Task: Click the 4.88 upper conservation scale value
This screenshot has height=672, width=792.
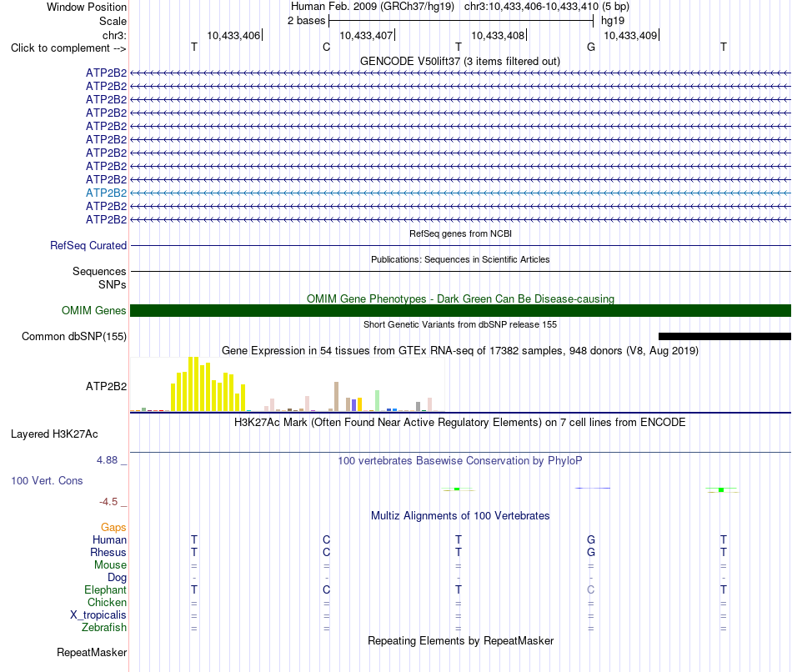Action: [x=107, y=460]
